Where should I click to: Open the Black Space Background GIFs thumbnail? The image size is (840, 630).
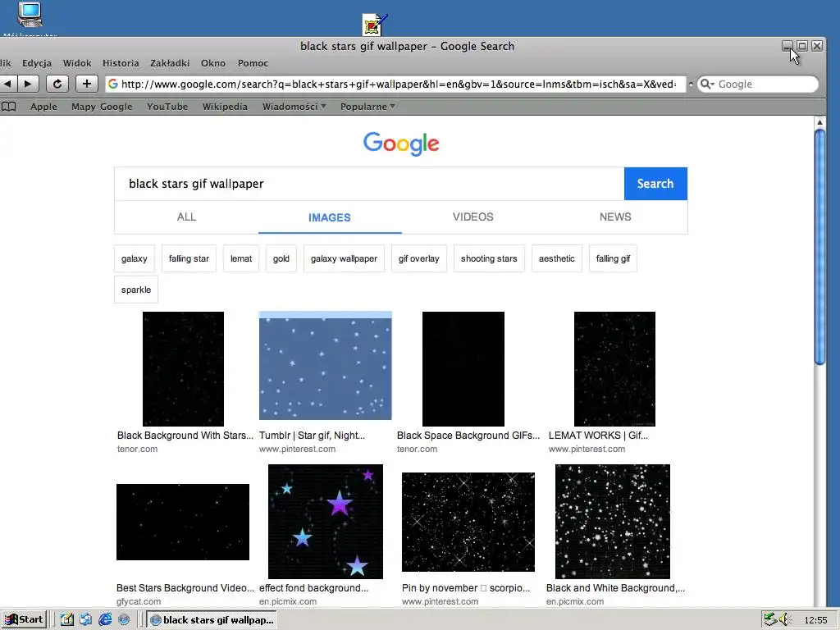(x=463, y=369)
